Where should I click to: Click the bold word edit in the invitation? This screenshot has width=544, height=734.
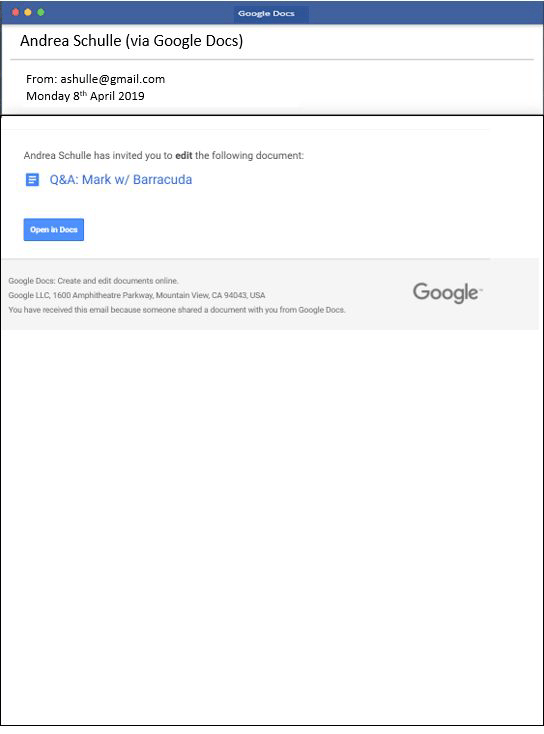point(184,155)
